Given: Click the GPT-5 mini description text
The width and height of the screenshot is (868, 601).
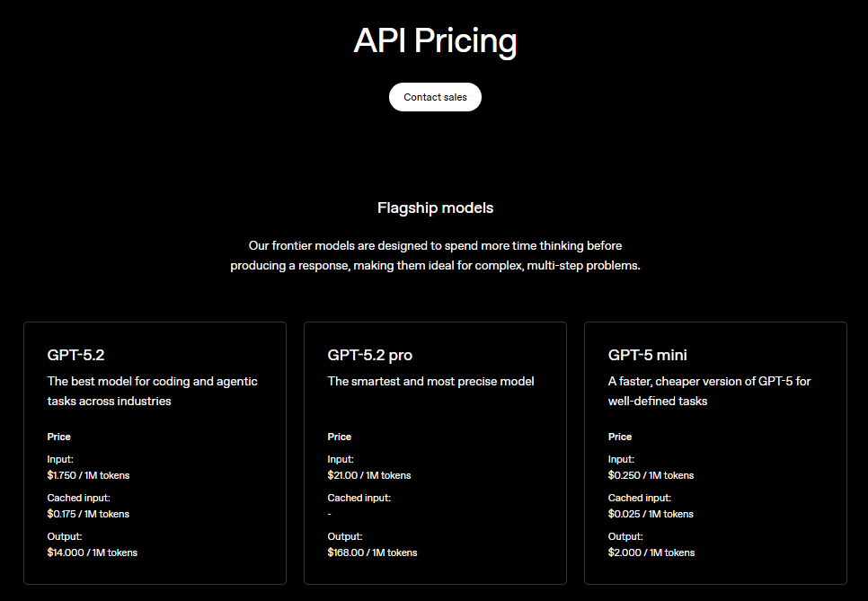Looking at the screenshot, I should pos(709,391).
